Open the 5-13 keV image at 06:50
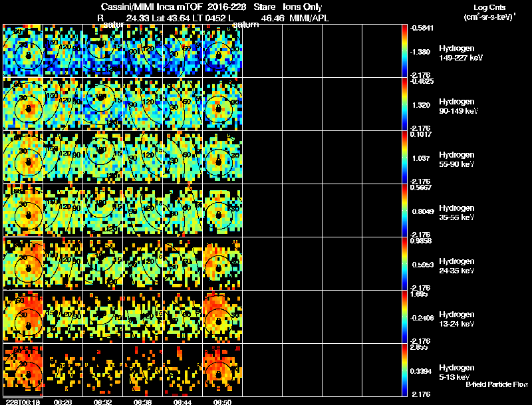This screenshot has height=405, width=532. pyautogui.click(x=223, y=370)
